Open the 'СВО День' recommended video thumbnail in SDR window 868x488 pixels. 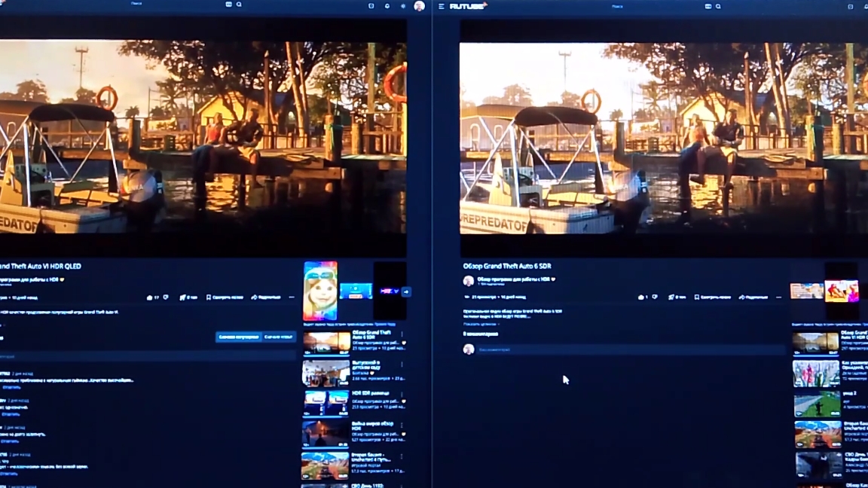click(819, 465)
